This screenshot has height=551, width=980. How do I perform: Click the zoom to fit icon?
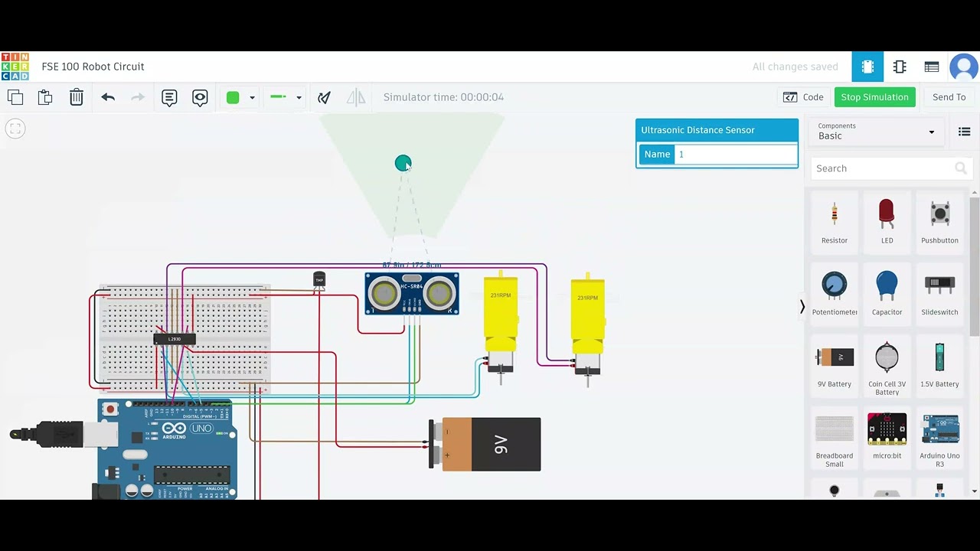point(15,129)
